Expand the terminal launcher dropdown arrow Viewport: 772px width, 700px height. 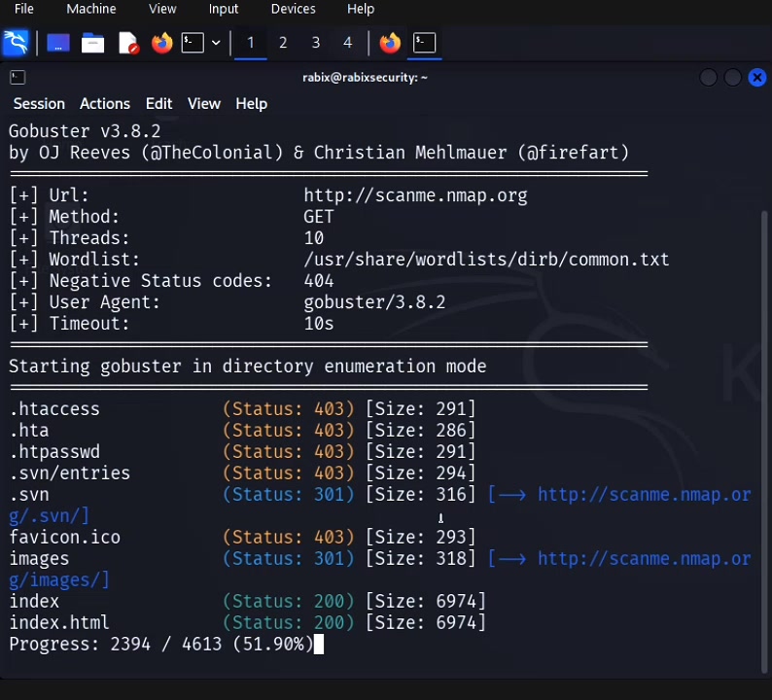pos(216,43)
